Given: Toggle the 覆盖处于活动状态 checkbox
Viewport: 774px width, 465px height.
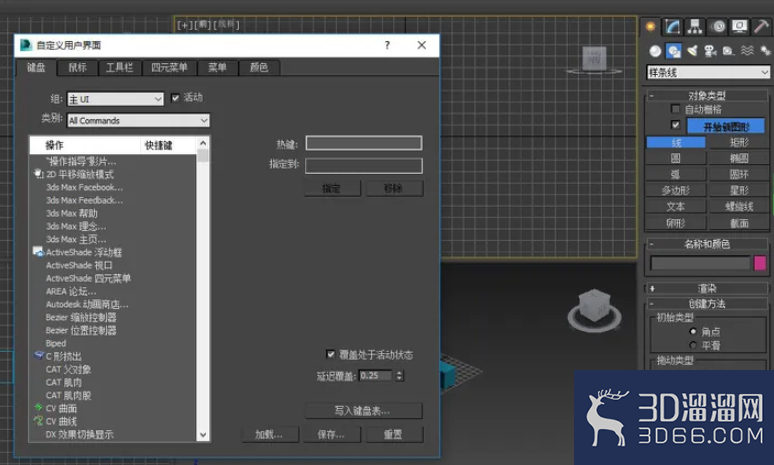Looking at the screenshot, I should (331, 354).
